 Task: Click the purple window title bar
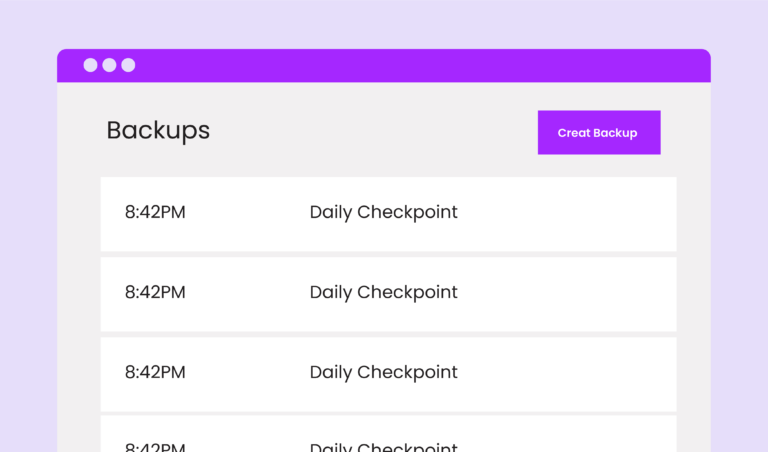[384, 66]
